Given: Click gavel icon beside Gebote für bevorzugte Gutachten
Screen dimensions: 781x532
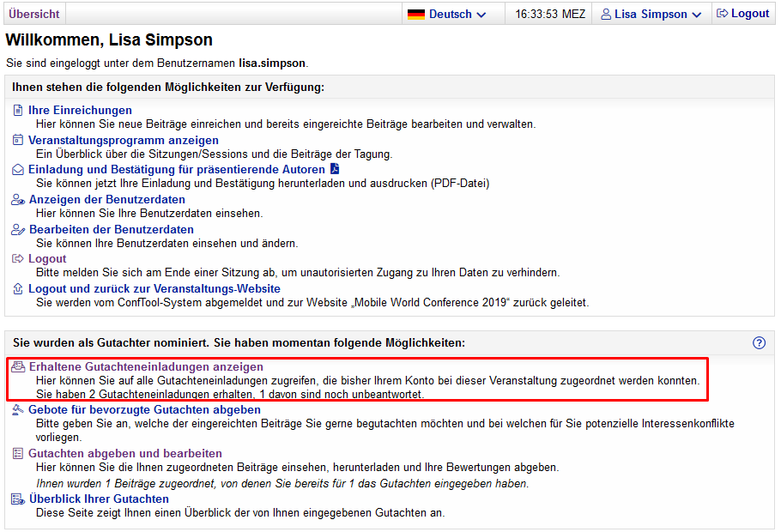Looking at the screenshot, I should [x=18, y=410].
